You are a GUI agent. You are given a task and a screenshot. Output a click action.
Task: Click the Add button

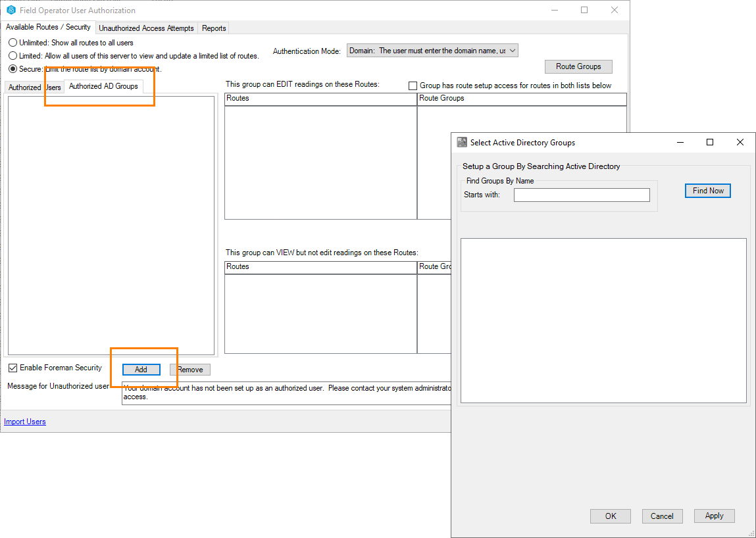point(141,370)
